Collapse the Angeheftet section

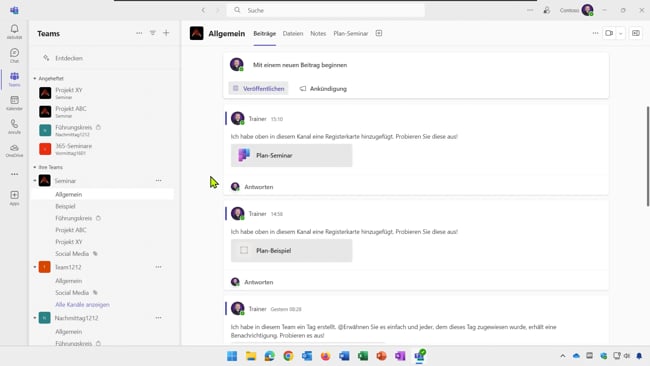35,78
